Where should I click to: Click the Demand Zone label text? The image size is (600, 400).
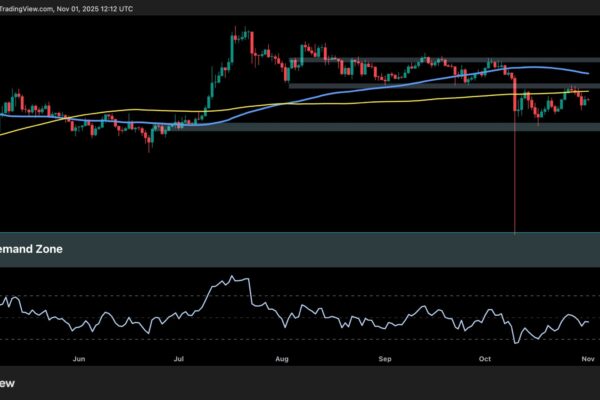click(30, 249)
